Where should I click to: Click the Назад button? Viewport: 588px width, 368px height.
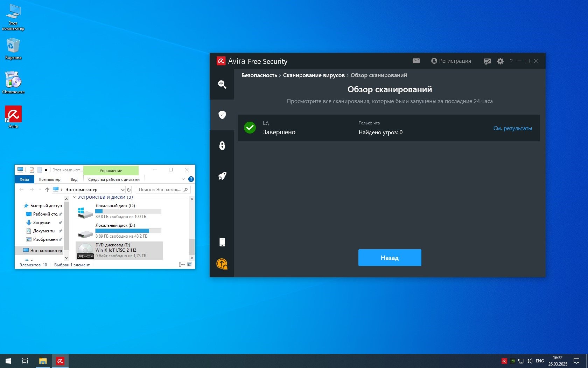pos(390,258)
